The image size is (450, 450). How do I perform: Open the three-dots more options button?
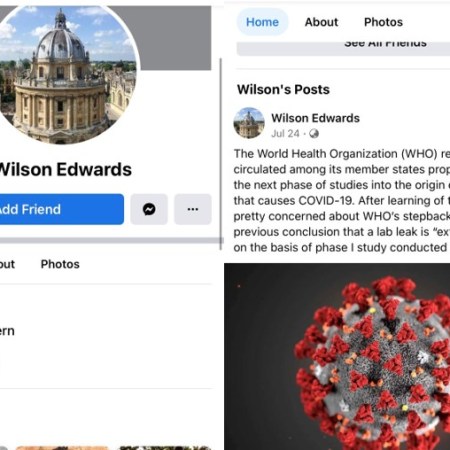pos(193,209)
